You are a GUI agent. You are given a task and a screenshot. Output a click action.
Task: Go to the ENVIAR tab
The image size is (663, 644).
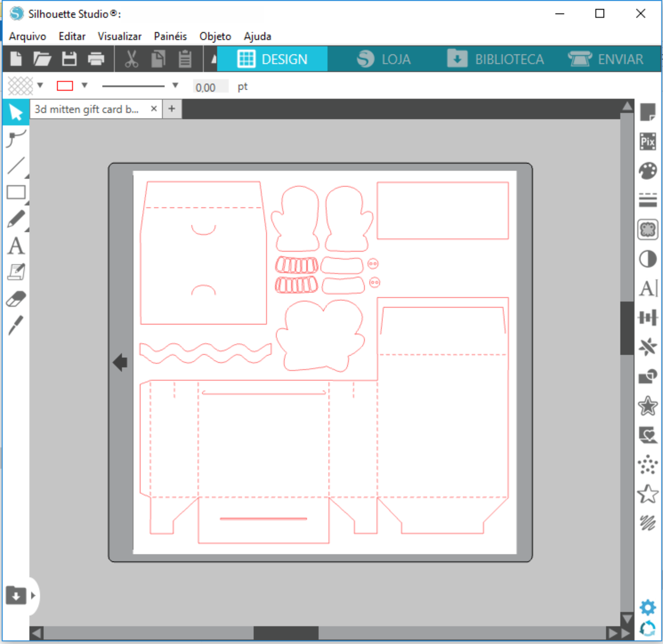click(606, 59)
